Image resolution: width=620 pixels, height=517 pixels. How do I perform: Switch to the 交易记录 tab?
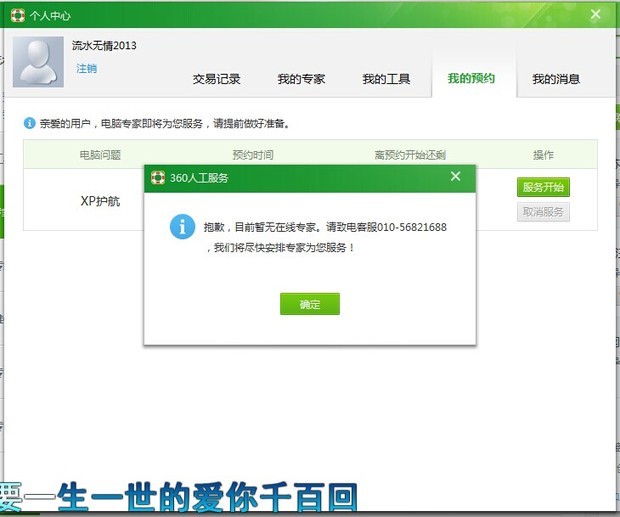pyautogui.click(x=217, y=79)
